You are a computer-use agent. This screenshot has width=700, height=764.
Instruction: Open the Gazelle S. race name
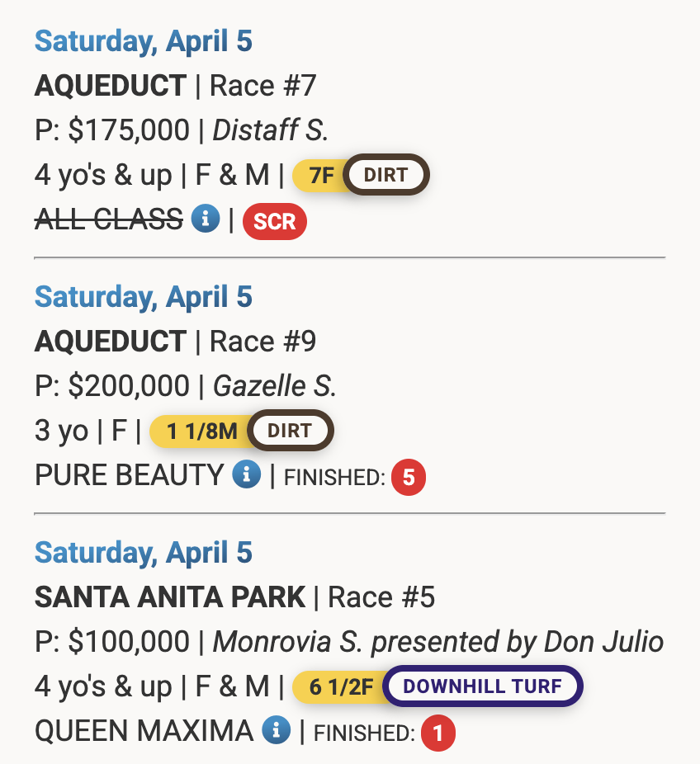point(275,385)
